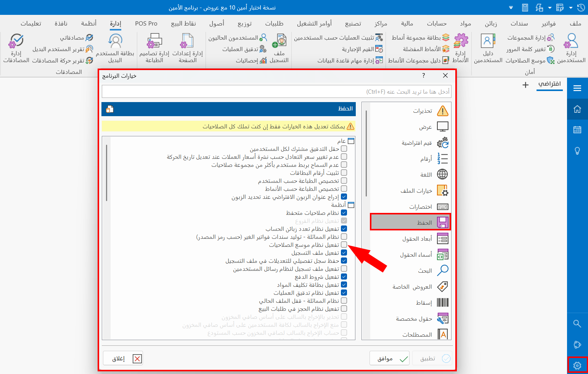Viewport: 588px width, 374px height.
Task: Click the home icon on the right sidebar
Action: pyautogui.click(x=577, y=109)
